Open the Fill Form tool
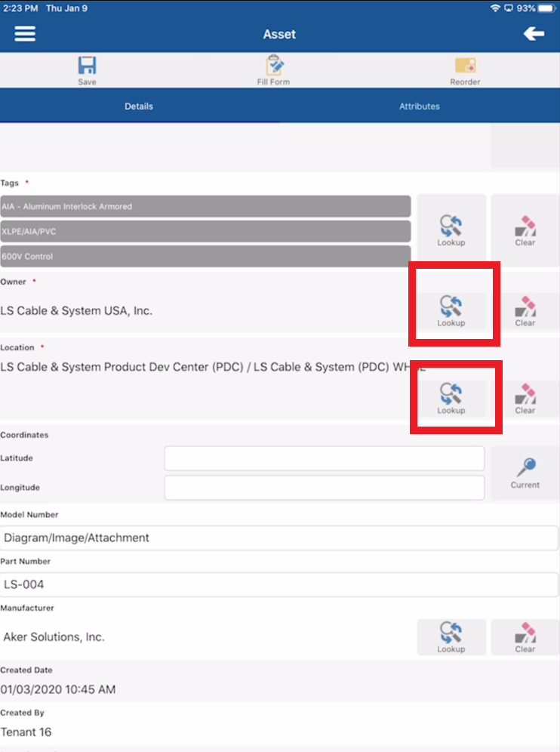This screenshot has width=560, height=752. 273,70
